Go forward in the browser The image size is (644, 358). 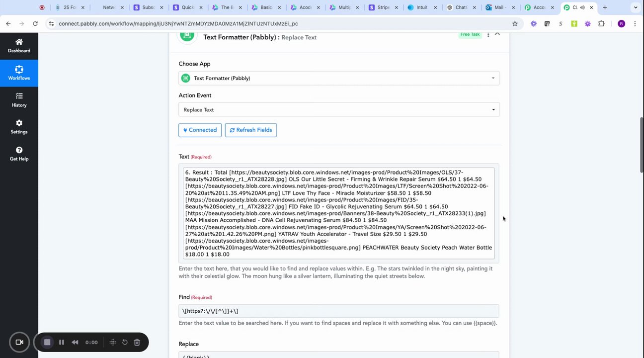pyautogui.click(x=21, y=23)
